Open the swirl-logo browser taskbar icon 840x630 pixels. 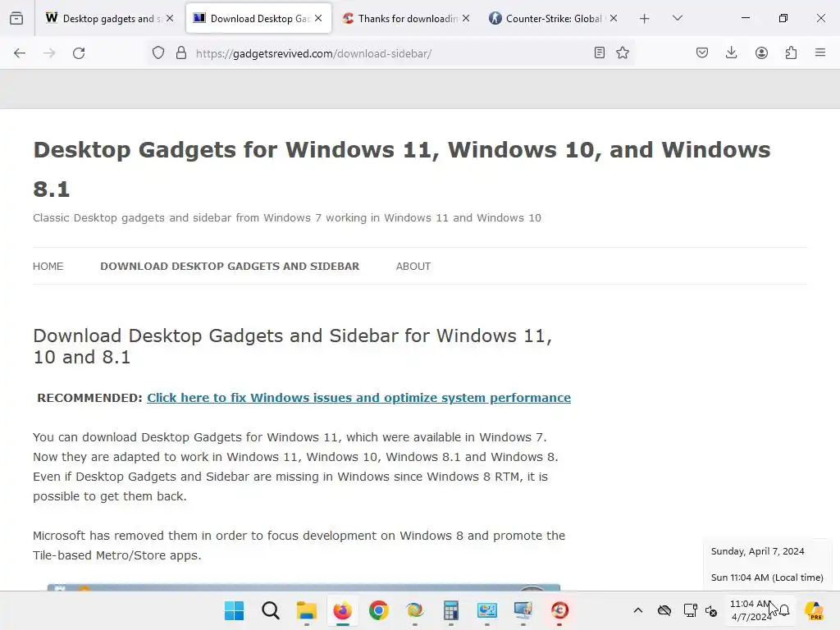pyautogui.click(x=414, y=610)
